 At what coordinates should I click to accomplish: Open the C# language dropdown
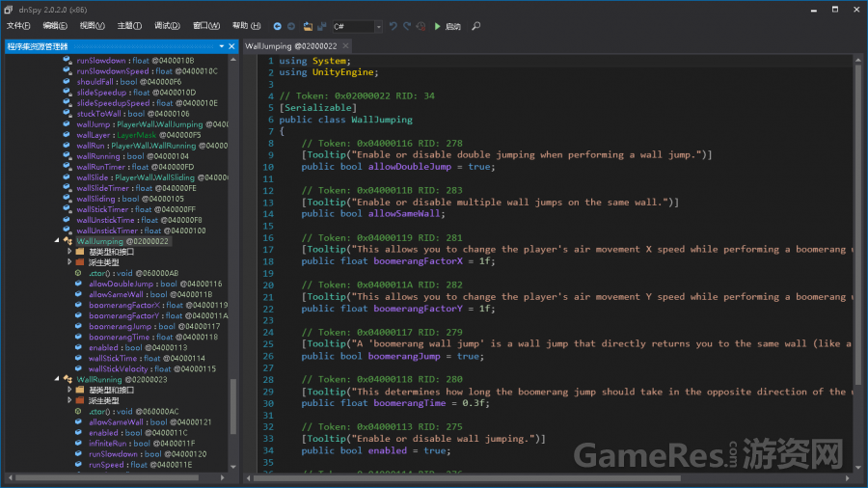point(379,27)
